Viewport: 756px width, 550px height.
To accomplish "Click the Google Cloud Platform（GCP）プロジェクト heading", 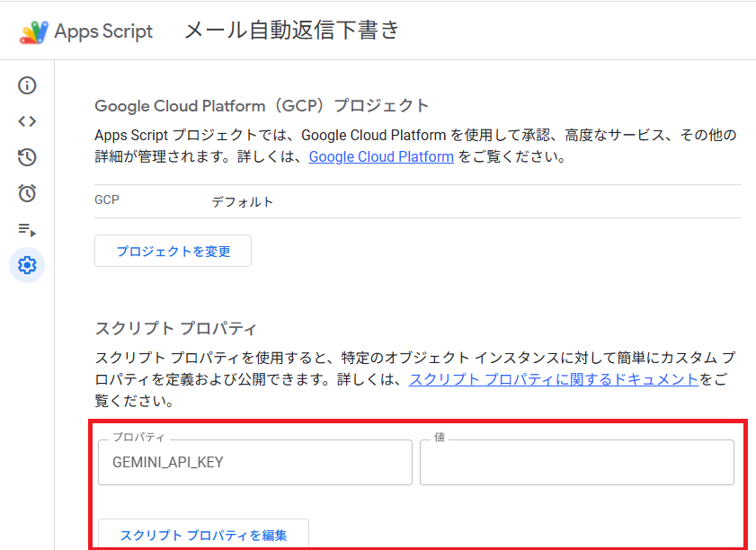I will point(261,105).
